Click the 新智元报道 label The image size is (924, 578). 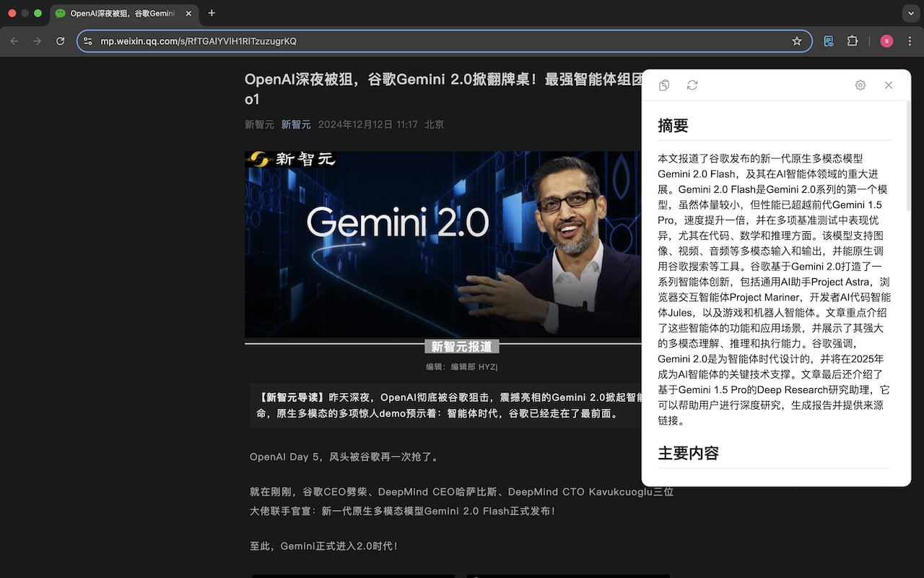point(462,346)
